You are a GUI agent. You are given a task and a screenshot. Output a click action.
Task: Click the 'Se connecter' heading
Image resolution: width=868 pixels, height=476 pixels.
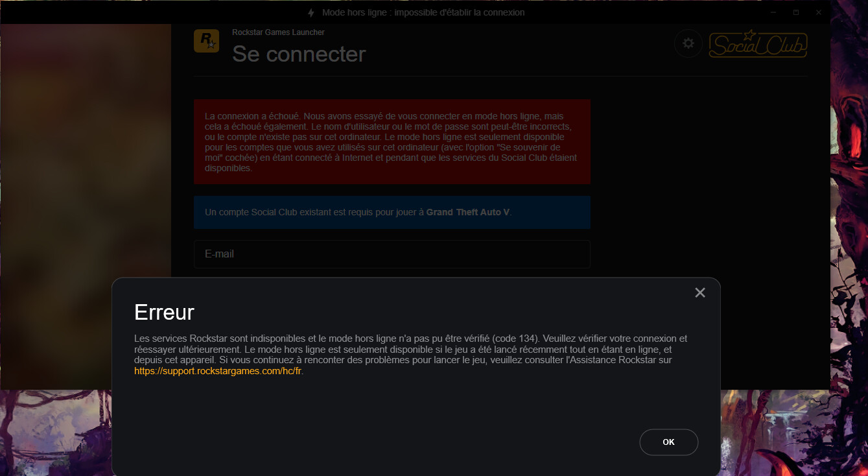coord(298,54)
